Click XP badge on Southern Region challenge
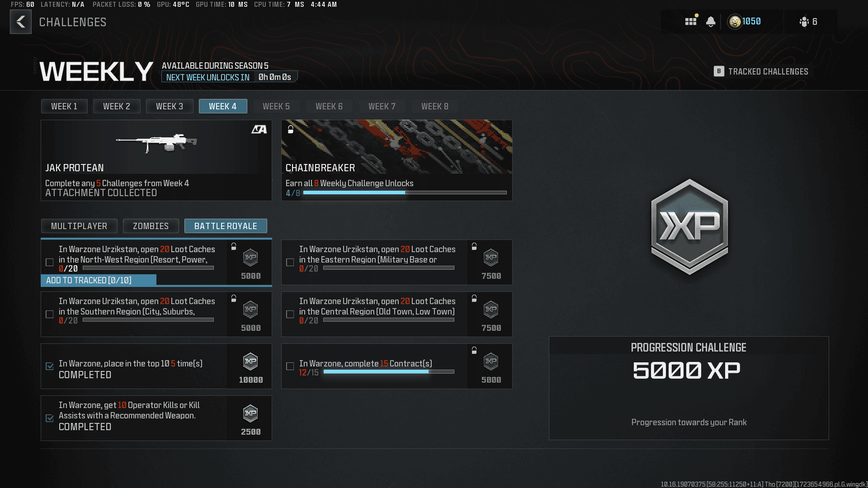 tap(250, 310)
